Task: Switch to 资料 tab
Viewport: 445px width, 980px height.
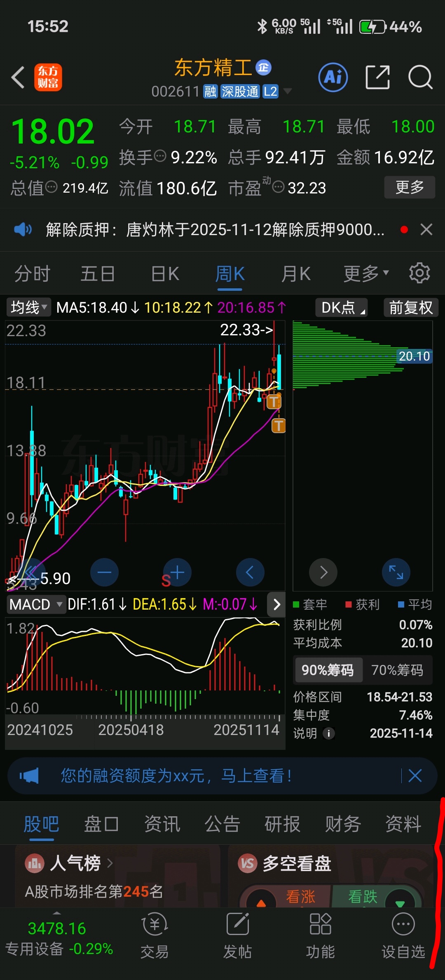Action: [x=403, y=824]
